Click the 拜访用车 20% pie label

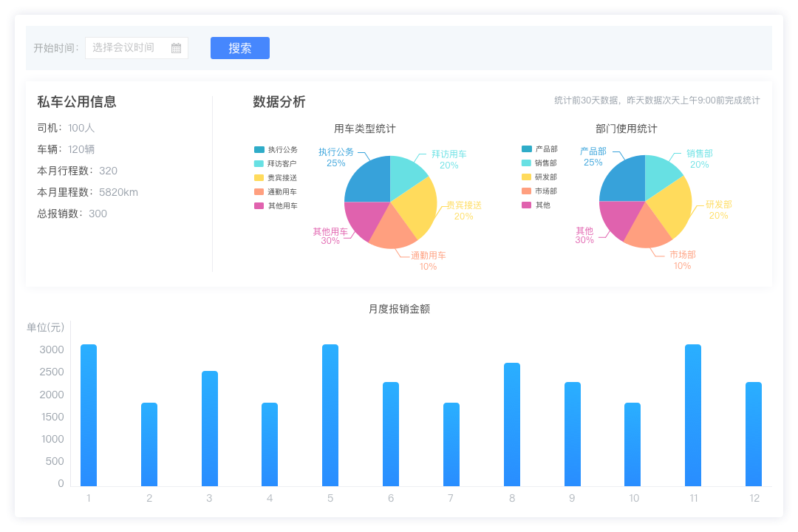(x=449, y=160)
